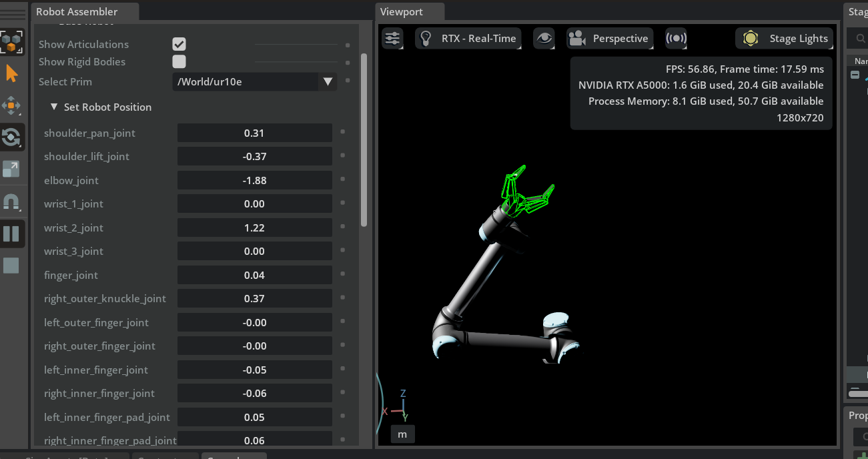868x459 pixels.
Task: Toggle the Snap magnet tool
Action: [x=12, y=201]
